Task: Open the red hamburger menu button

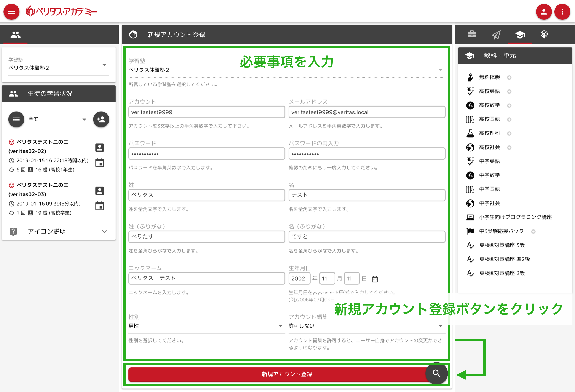Action: [11, 12]
